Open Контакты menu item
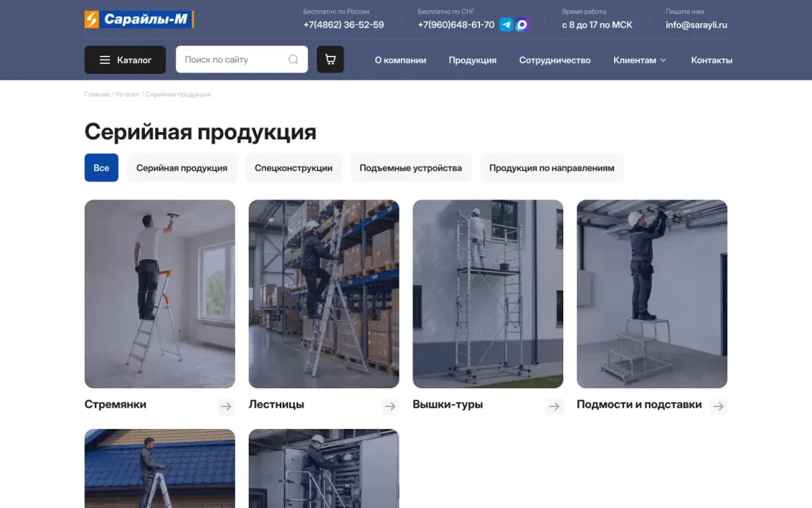 (x=711, y=60)
